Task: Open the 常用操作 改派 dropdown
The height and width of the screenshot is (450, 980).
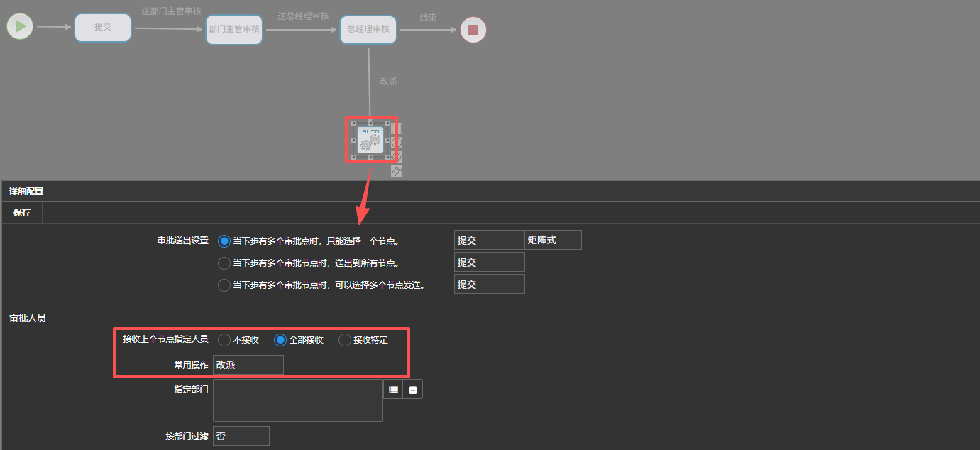Action: (248, 365)
